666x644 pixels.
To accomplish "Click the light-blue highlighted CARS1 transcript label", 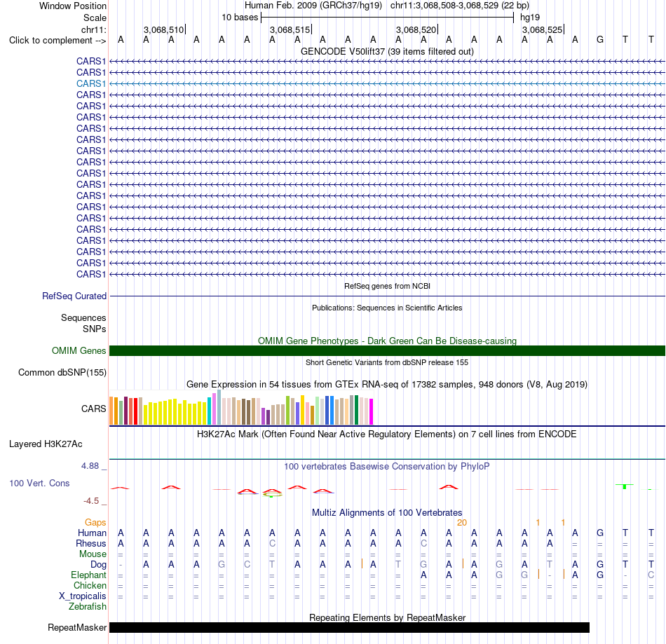I will coord(91,83).
